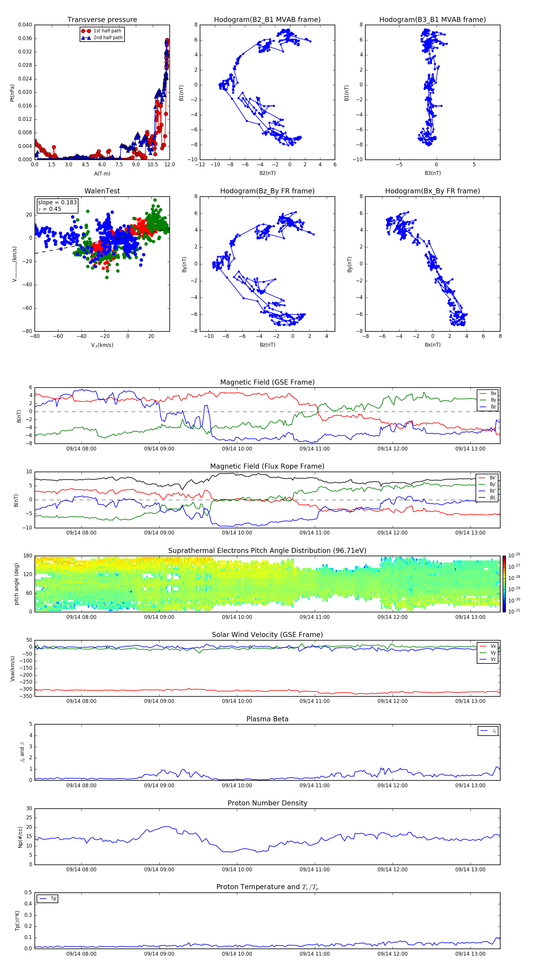The height and width of the screenshot is (980, 535).
Task: Click the 'Solar Wind Velocity (GSE Frame)' title
Action: [x=267, y=635]
